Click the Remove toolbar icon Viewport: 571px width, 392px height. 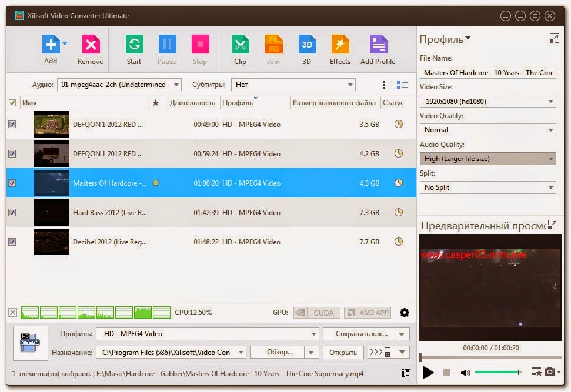tap(91, 45)
